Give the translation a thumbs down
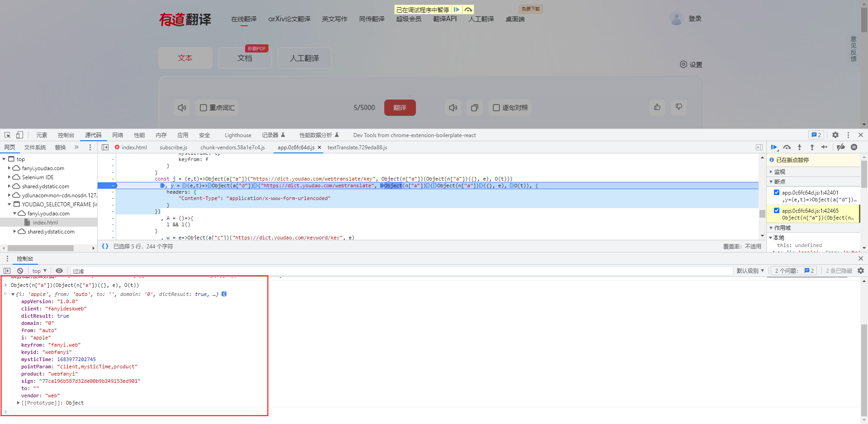 pos(679,107)
